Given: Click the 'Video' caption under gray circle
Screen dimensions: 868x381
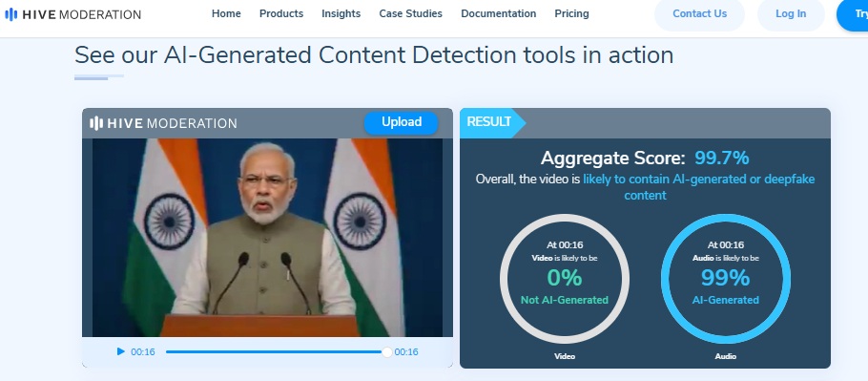Looking at the screenshot, I should point(565,356).
